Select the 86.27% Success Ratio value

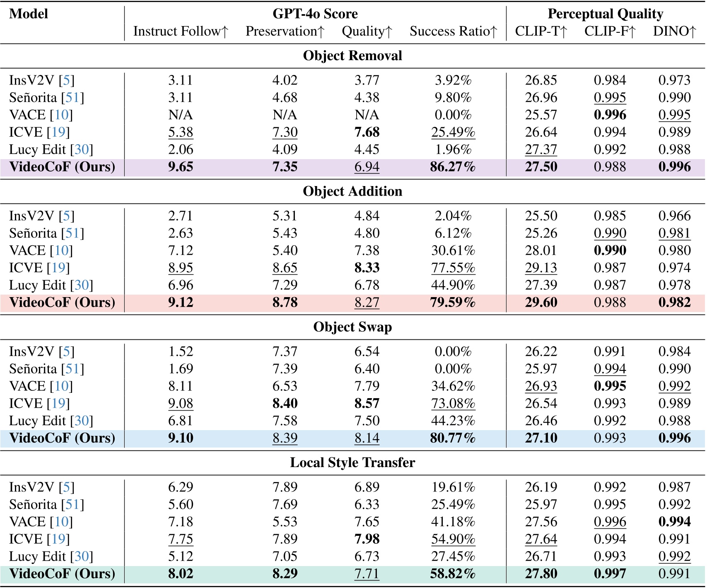pyautogui.click(x=453, y=167)
